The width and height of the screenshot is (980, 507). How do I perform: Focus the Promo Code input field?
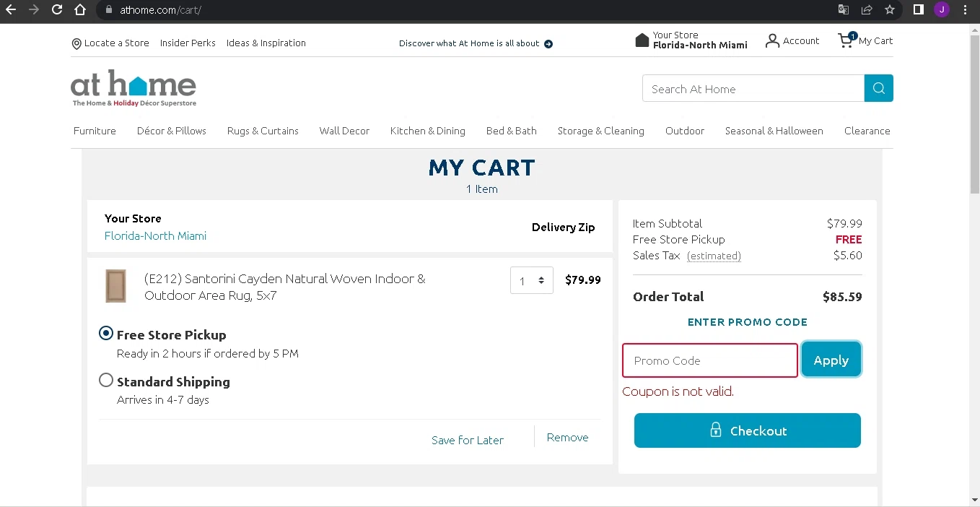[710, 360]
